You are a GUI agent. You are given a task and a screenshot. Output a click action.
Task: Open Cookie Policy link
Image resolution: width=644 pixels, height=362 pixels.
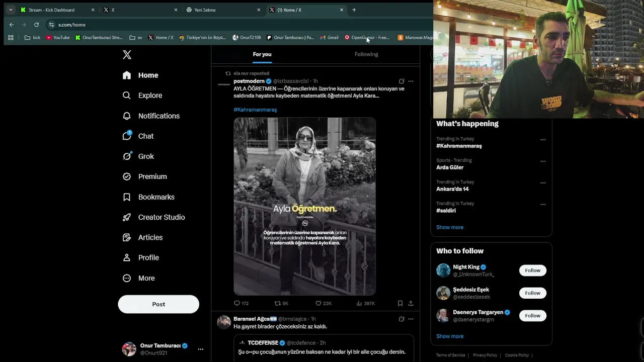[517, 355]
